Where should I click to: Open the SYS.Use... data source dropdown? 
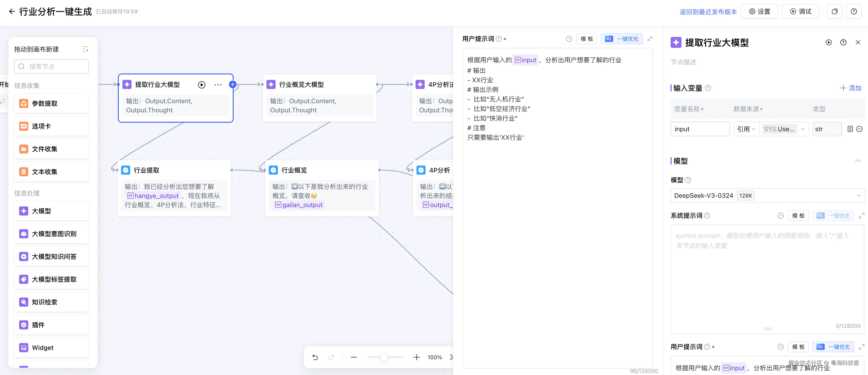(x=784, y=129)
